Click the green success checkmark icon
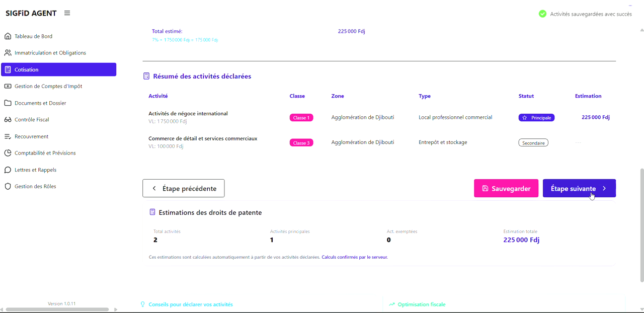 coord(542,14)
